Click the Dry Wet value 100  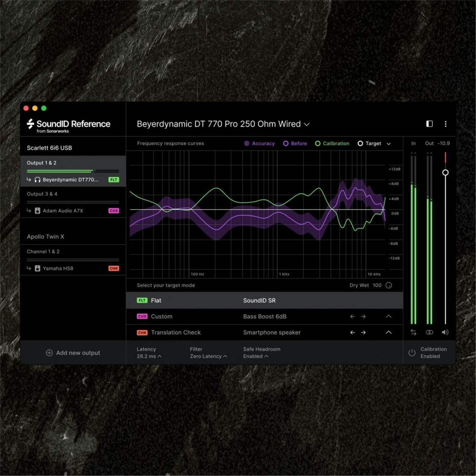coord(377,285)
